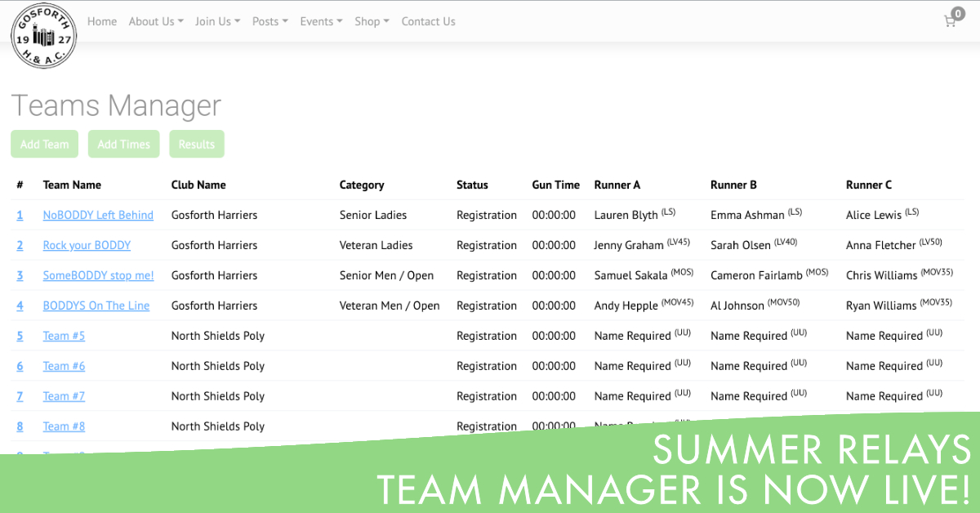The width and height of the screenshot is (980, 513).
Task: Open the Team #5 link
Action: [x=64, y=336]
